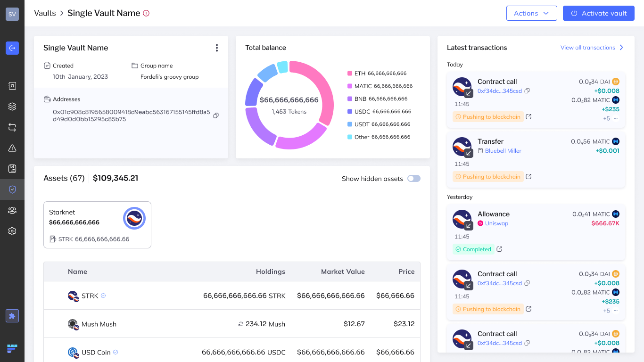Click the USDT legend entry
The height and width of the screenshot is (362, 644).
(x=379, y=124)
